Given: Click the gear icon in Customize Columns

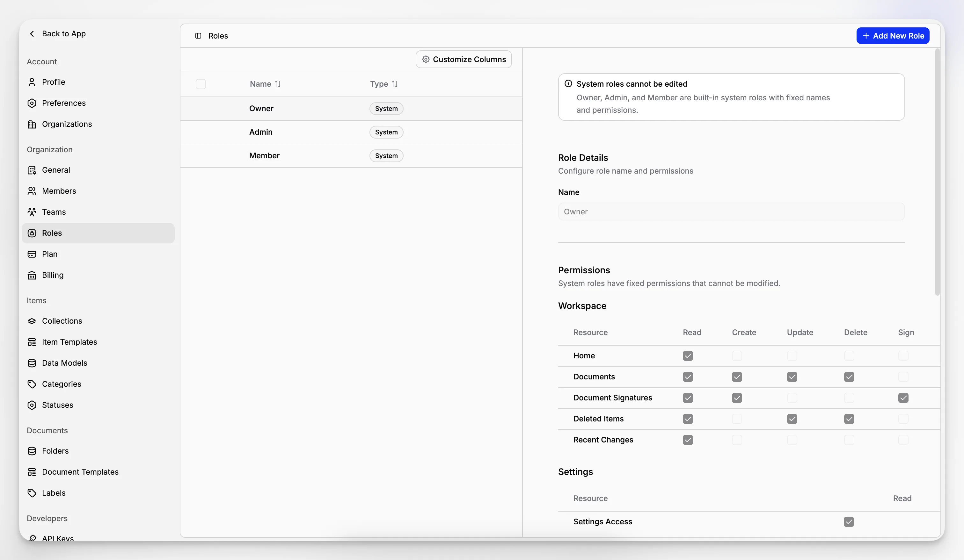Looking at the screenshot, I should coord(426,60).
